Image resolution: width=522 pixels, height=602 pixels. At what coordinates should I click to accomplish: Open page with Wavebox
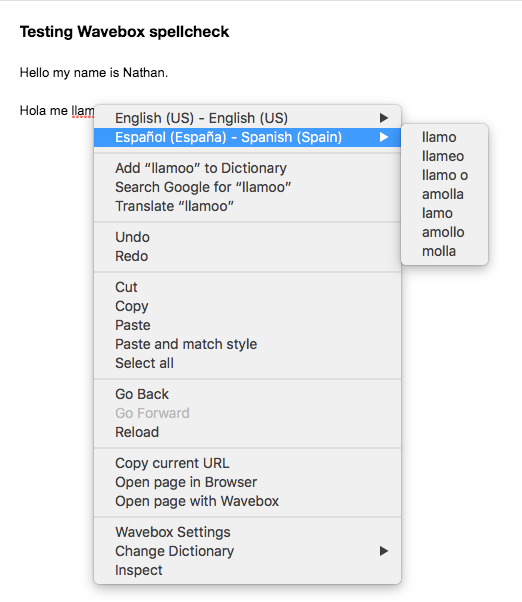(x=247, y=501)
